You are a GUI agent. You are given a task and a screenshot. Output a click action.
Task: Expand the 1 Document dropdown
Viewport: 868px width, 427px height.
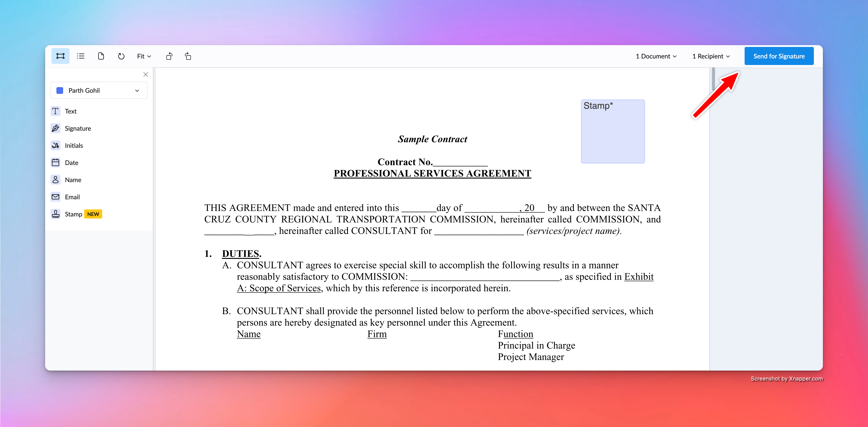point(656,56)
